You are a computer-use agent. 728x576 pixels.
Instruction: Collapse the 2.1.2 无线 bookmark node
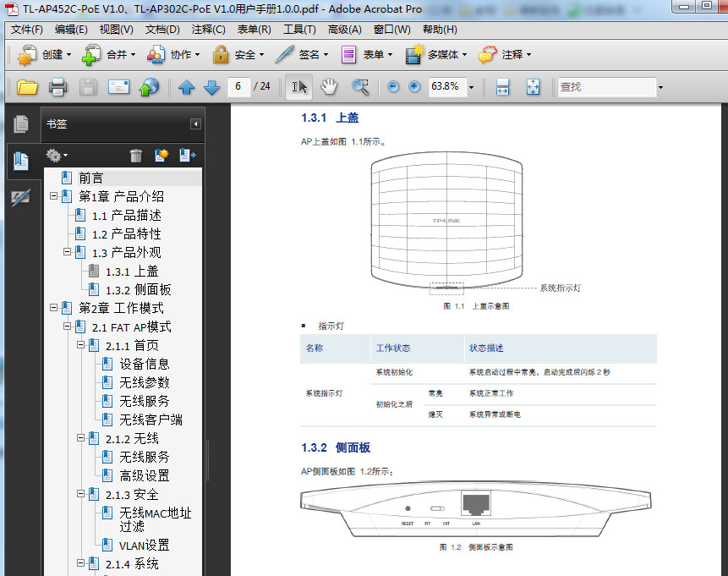click(x=81, y=437)
